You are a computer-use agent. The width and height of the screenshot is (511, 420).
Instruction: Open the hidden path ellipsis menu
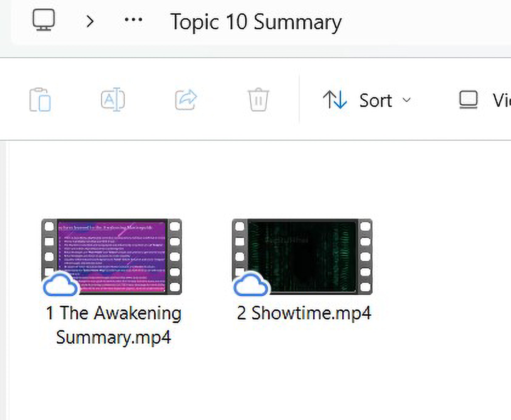point(133,19)
